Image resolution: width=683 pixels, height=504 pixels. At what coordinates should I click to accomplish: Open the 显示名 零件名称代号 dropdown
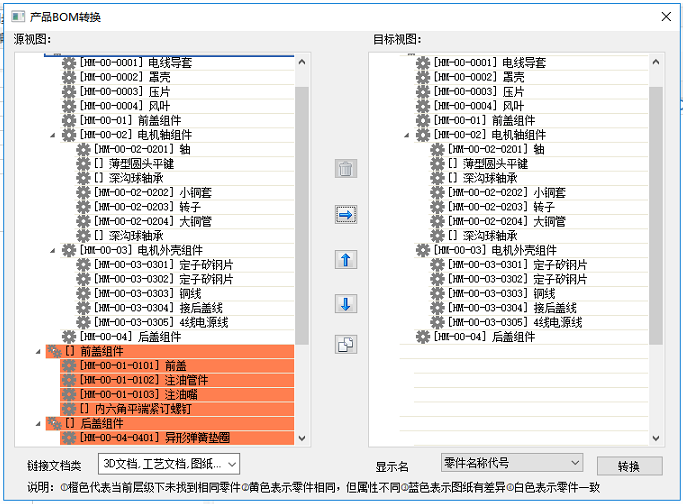[512, 463]
